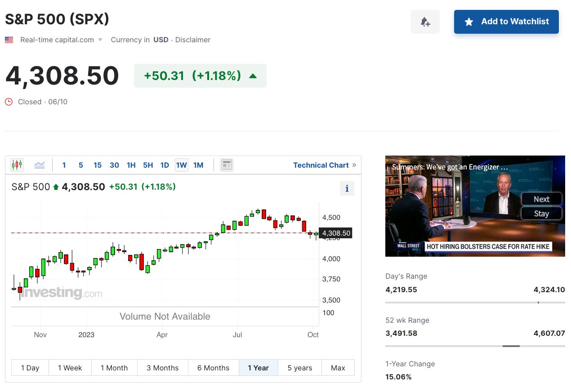Select the 5 minute interval
Viewport: 571px width, 392px height.
pos(81,165)
